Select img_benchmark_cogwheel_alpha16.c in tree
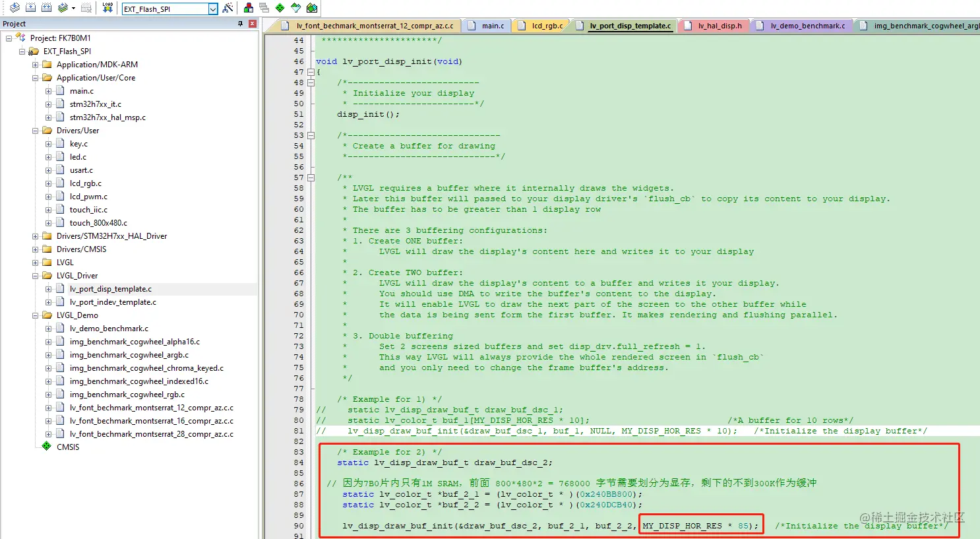The height and width of the screenshot is (539, 980). pyautogui.click(x=135, y=342)
